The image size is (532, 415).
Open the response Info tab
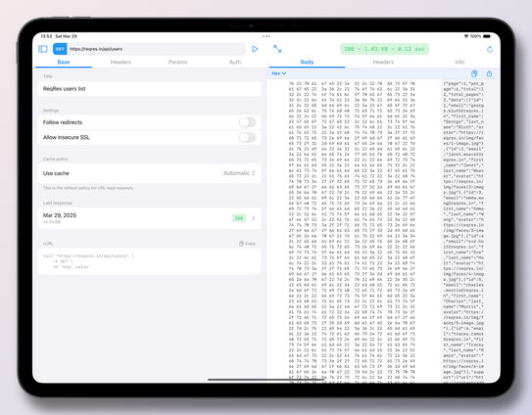459,62
